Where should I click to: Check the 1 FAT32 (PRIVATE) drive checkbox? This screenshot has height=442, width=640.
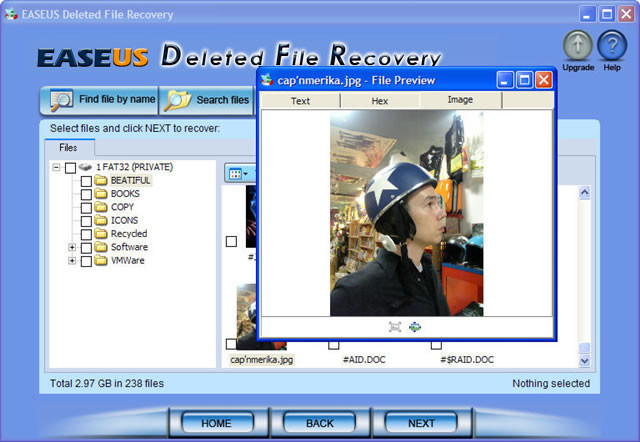click(x=70, y=168)
